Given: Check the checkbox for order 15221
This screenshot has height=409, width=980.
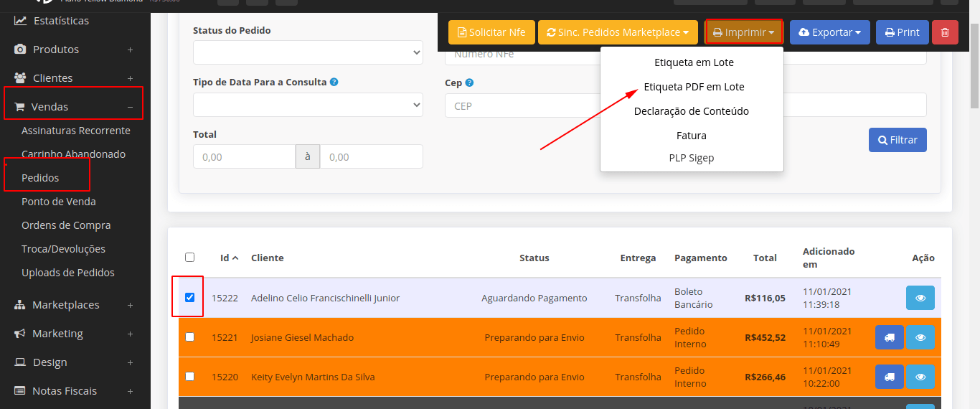Looking at the screenshot, I should point(189,337).
